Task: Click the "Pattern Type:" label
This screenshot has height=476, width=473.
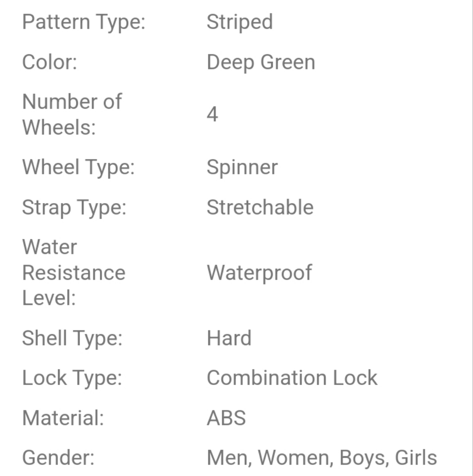Action: (84, 23)
